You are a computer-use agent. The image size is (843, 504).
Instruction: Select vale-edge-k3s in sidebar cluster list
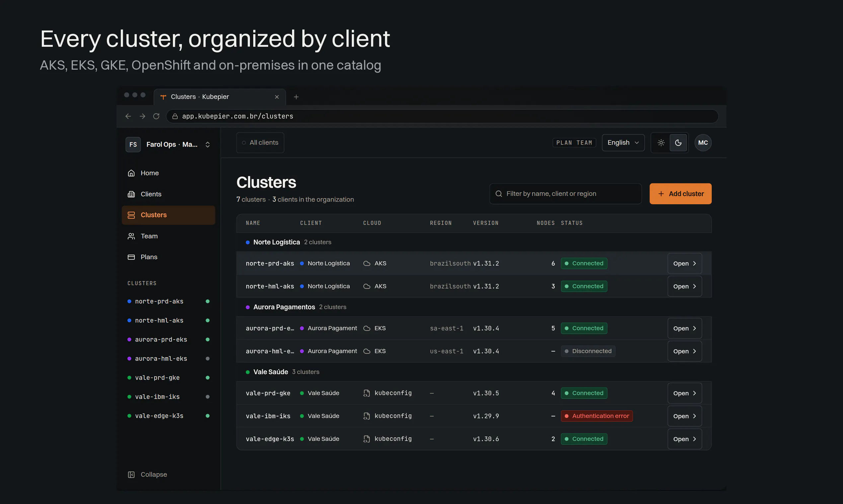[x=168, y=416]
